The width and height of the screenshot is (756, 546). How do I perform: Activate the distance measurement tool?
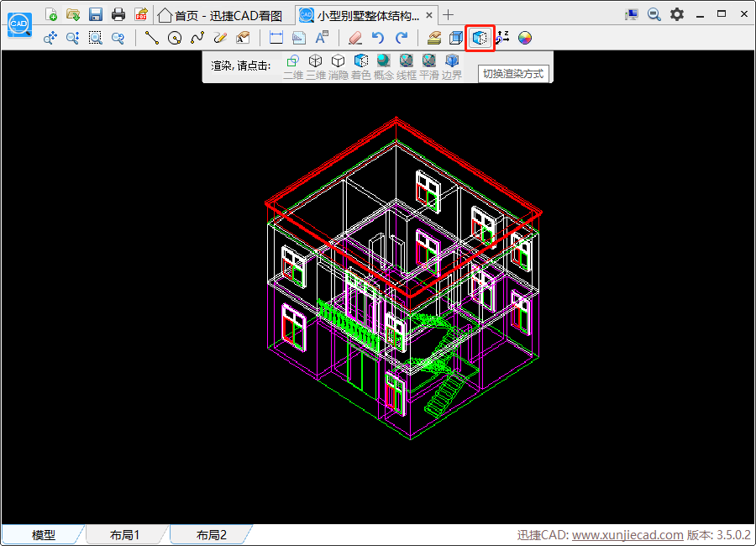276,38
